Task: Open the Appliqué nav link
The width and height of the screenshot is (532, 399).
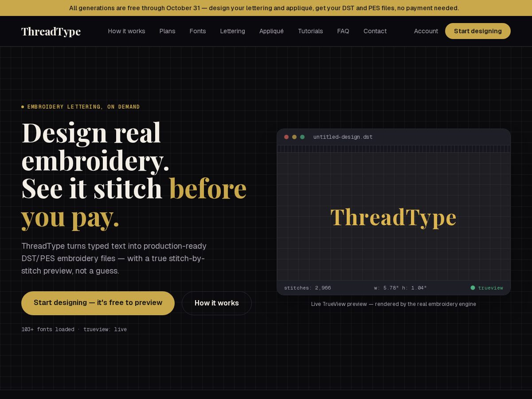Action: pyautogui.click(x=271, y=31)
